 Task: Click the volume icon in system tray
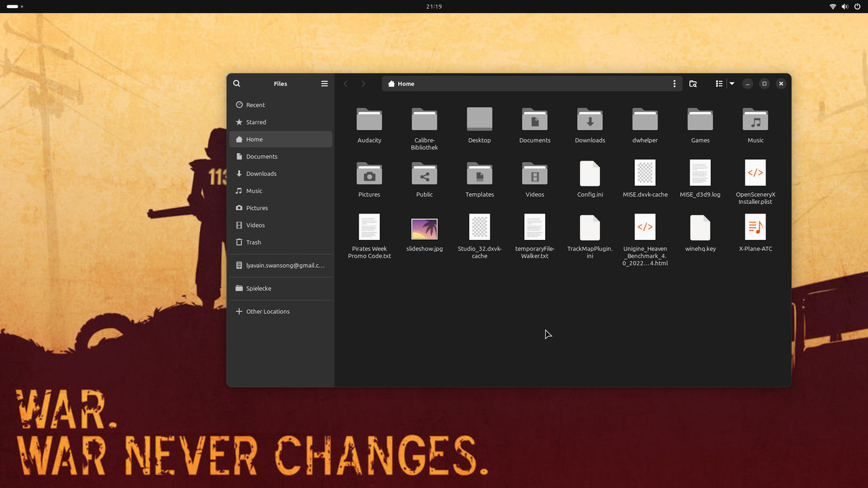pyautogui.click(x=845, y=6)
